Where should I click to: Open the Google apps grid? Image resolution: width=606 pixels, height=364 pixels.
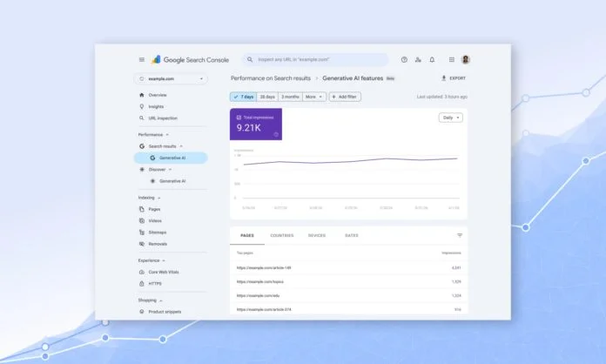point(451,59)
